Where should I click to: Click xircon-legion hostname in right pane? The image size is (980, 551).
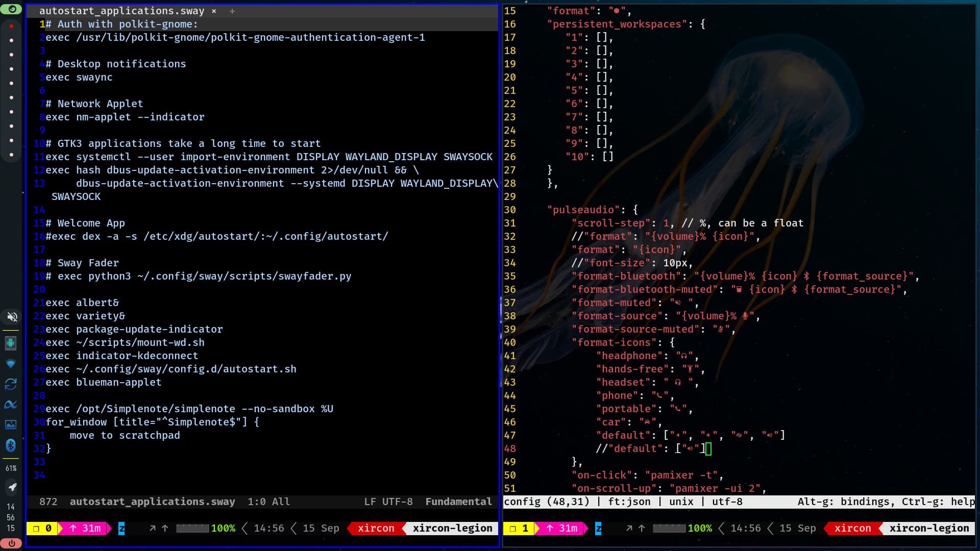(x=929, y=528)
